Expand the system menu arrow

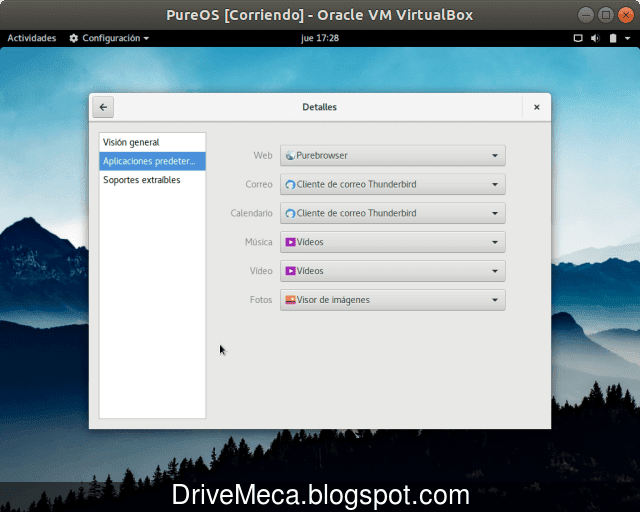(x=627, y=38)
